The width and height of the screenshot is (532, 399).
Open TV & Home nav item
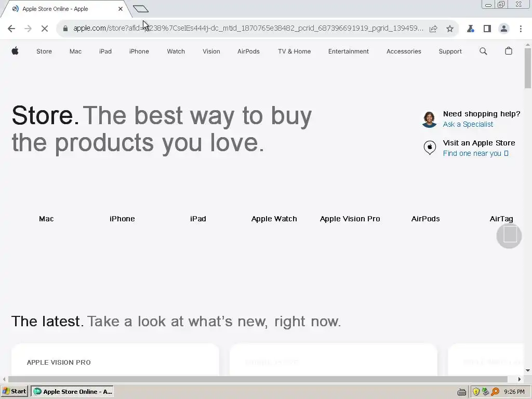tap(294, 51)
